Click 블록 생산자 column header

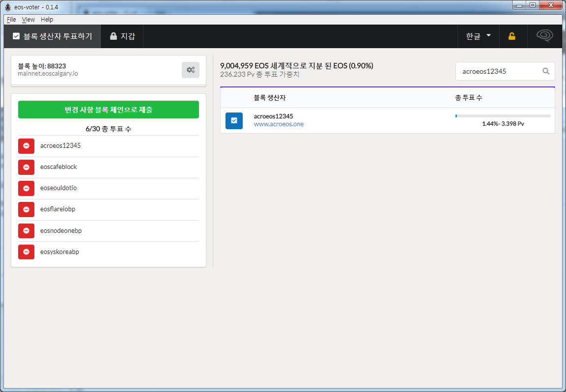270,97
